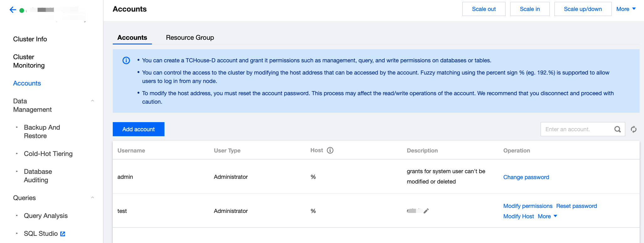Screen dimensions: 644x243
Task: Focus the Enter an account search field
Action: [x=576, y=129]
